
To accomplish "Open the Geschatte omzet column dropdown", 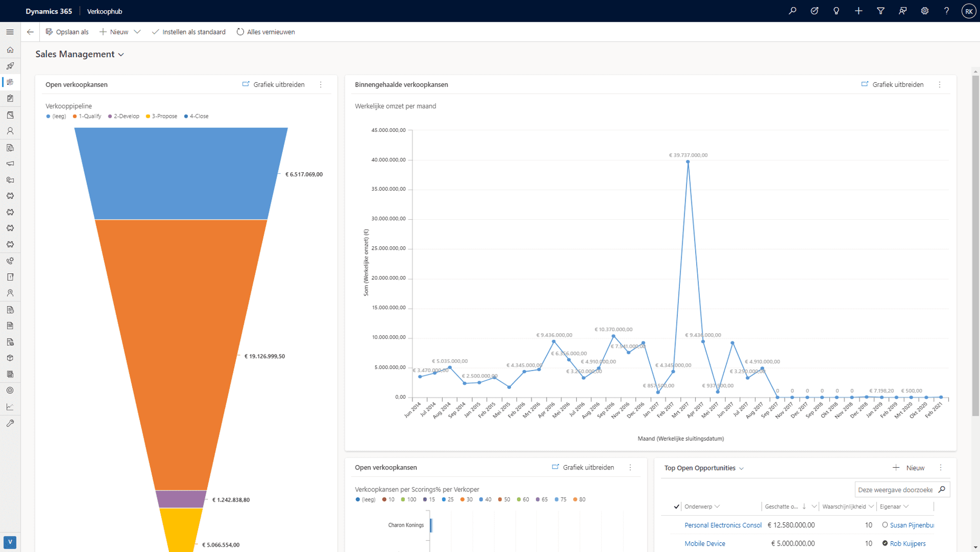I will 814,507.
